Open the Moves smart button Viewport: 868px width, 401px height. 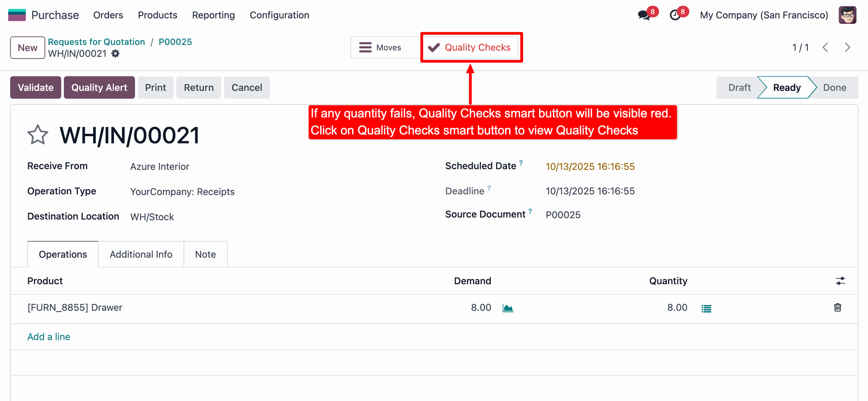point(380,48)
